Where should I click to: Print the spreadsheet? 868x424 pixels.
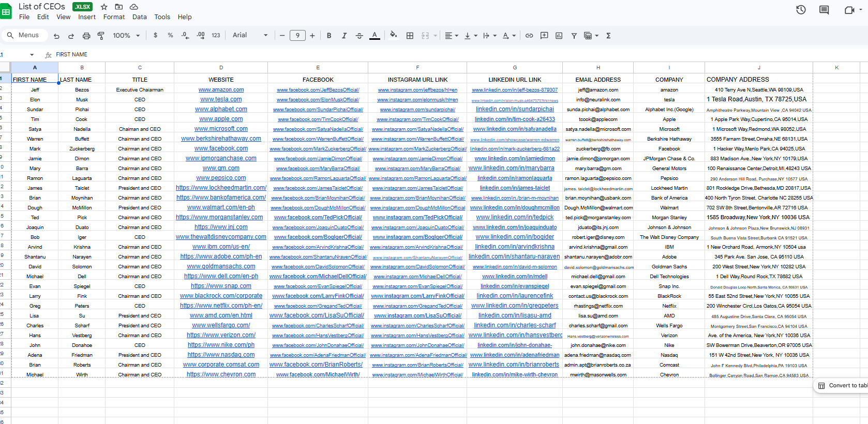click(x=86, y=36)
